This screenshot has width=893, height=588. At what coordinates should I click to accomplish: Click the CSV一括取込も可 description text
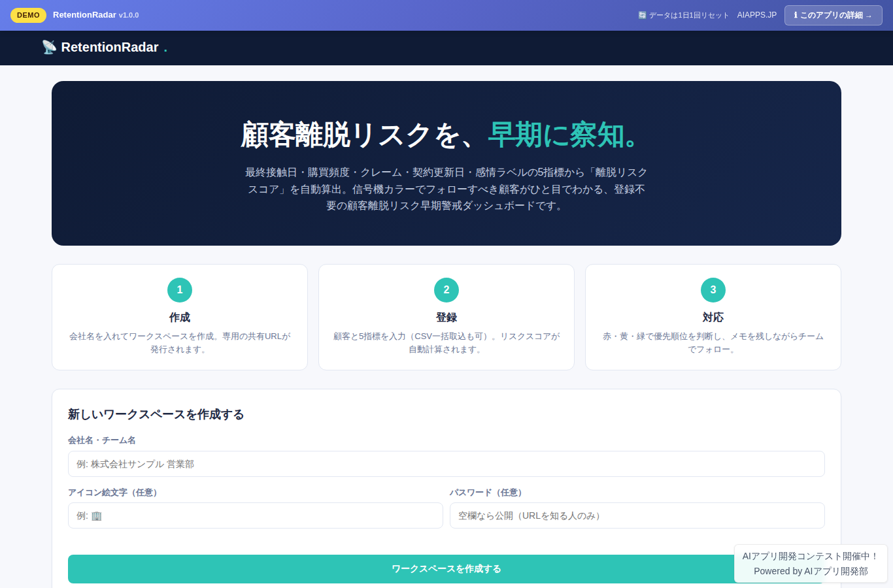coord(446,343)
